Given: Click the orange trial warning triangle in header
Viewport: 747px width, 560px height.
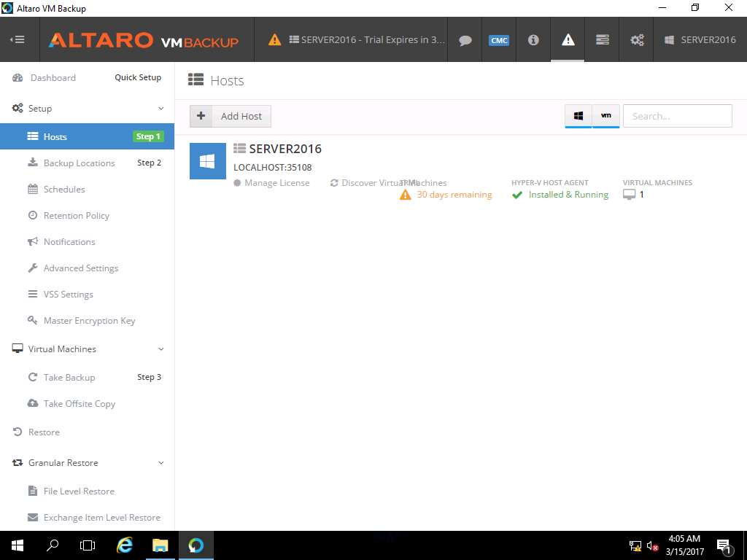Looking at the screenshot, I should [x=274, y=39].
